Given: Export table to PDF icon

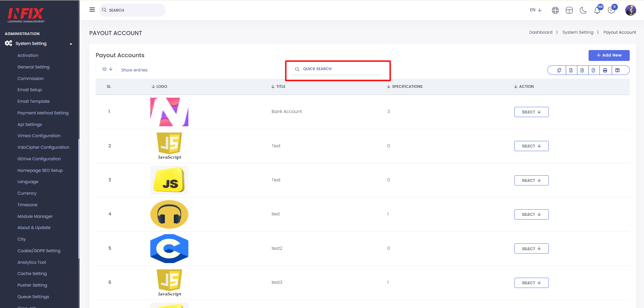Looking at the screenshot, I should [593, 70].
